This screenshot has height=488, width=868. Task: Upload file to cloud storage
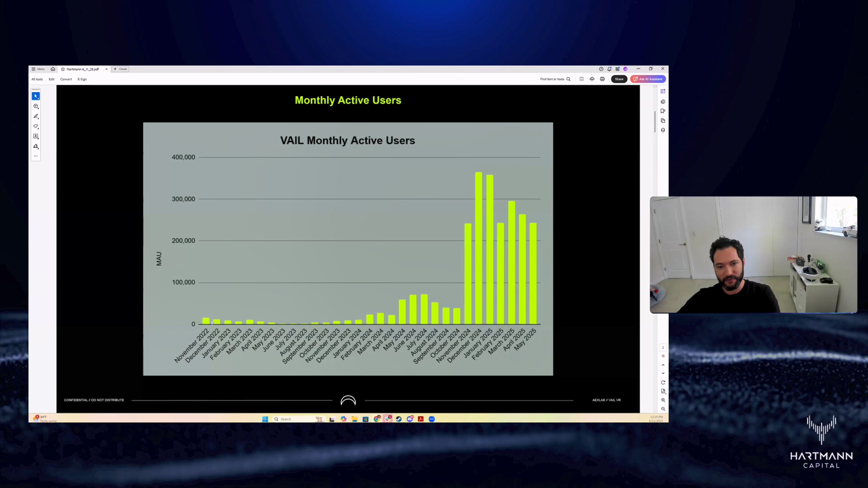pos(592,79)
